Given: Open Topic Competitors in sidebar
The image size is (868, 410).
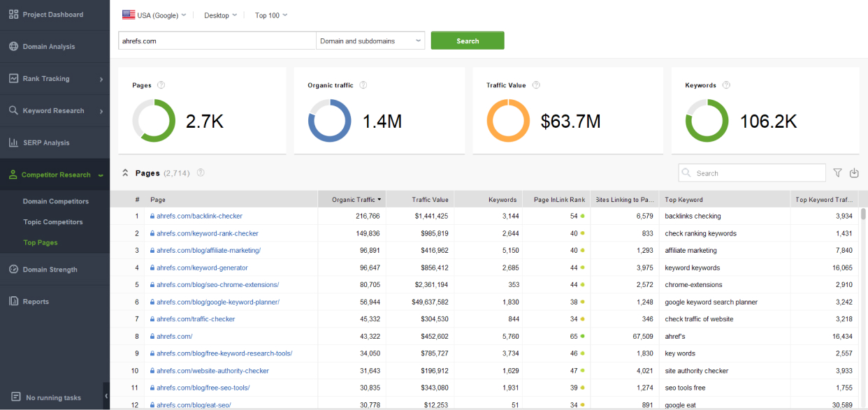Looking at the screenshot, I should click(x=53, y=222).
